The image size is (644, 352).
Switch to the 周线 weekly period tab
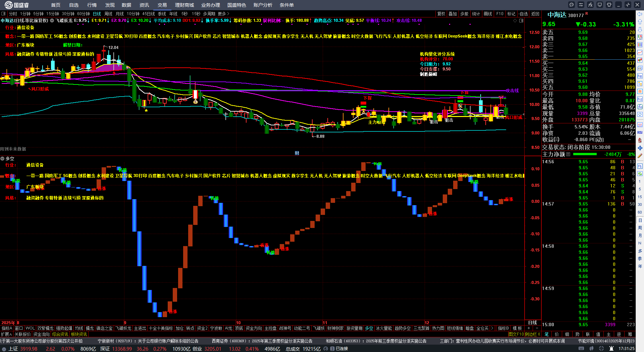[108, 14]
